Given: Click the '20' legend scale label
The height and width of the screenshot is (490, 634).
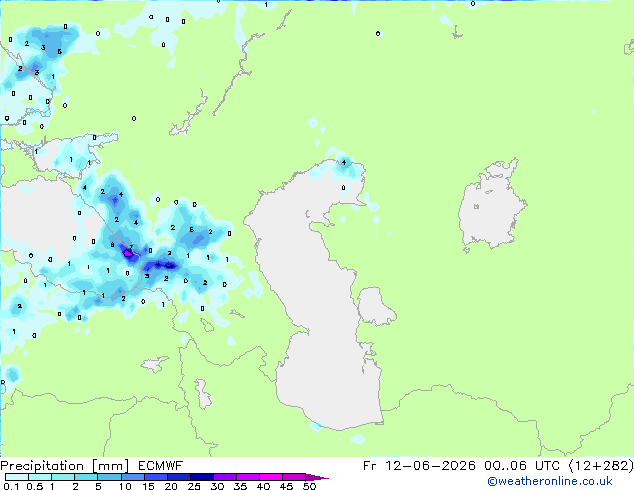Looking at the screenshot, I should click(x=171, y=486).
